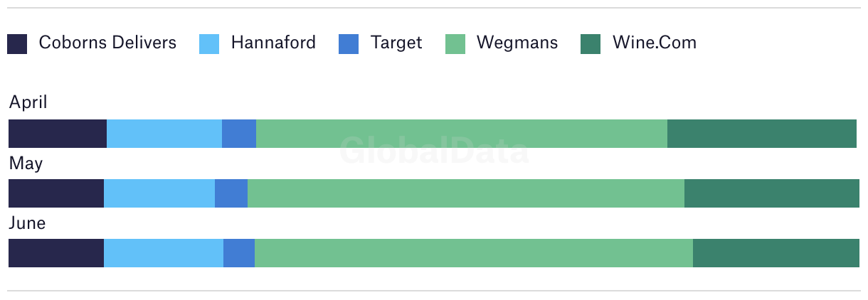Select the May Target bar segment
Image resolution: width=868 pixels, height=300 pixels.
coord(231,193)
